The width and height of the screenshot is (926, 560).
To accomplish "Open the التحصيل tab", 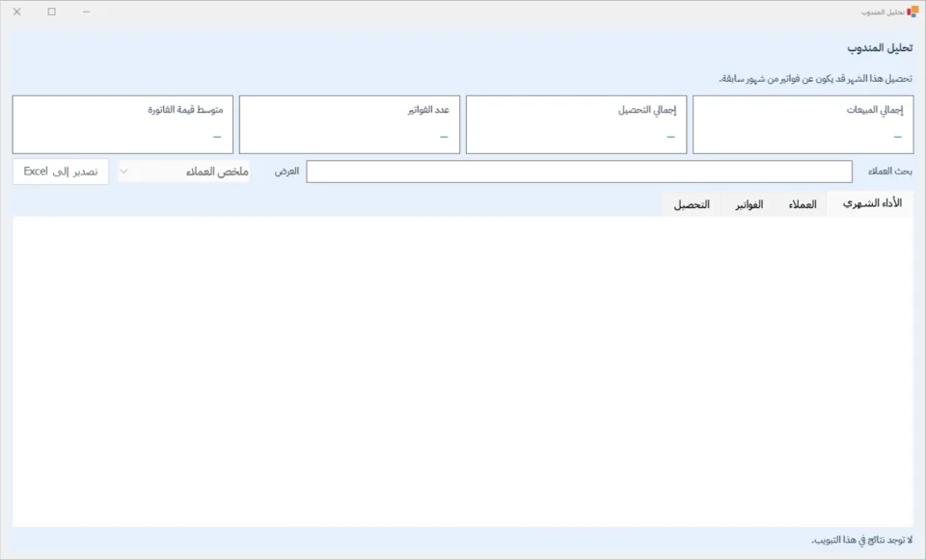I will pyautogui.click(x=692, y=204).
